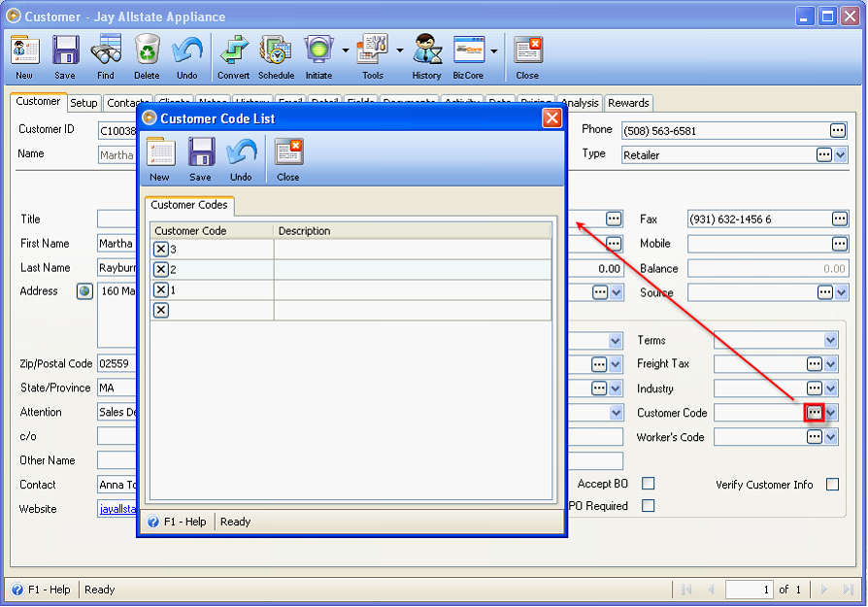Open Tools dropdown arrow
The width and height of the screenshot is (868, 607).
[400, 51]
